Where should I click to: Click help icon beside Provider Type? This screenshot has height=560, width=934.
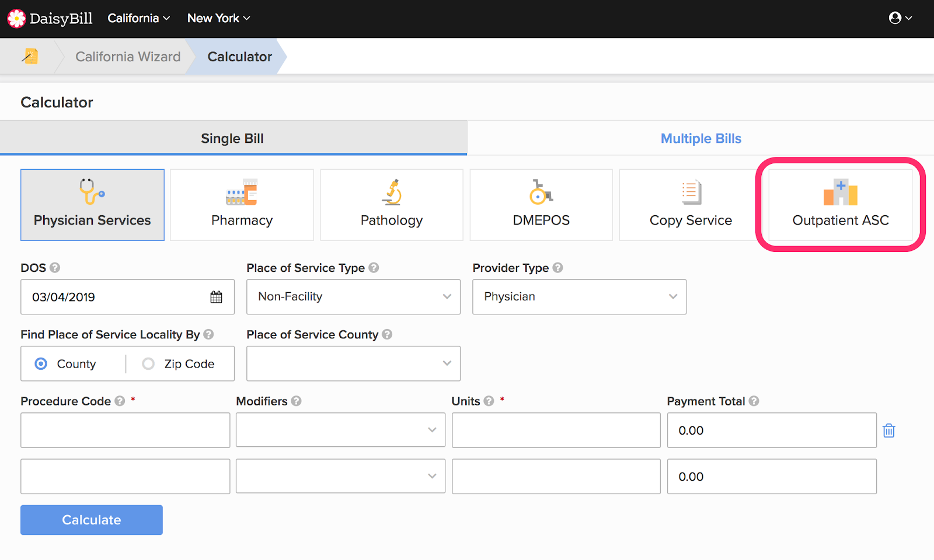[557, 268]
